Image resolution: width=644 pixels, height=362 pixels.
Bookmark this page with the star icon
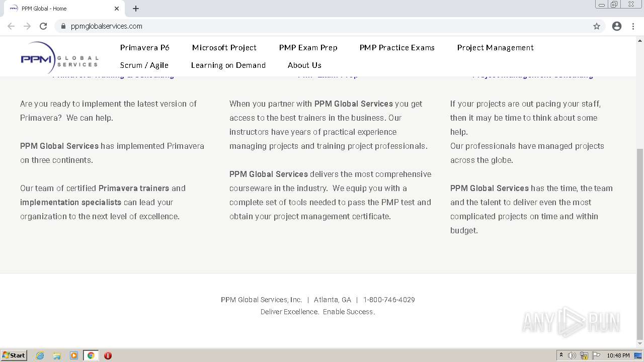point(597,26)
